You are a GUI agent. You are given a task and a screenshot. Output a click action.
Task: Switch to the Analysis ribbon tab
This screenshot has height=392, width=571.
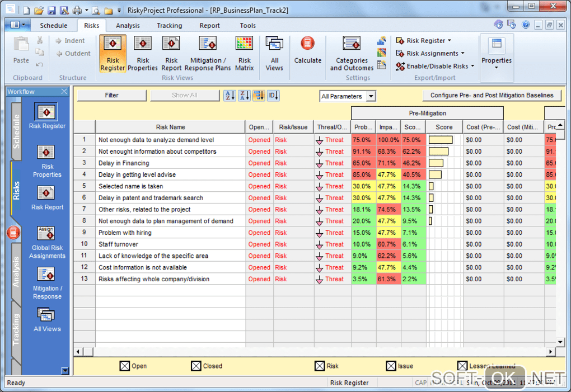[x=128, y=26]
